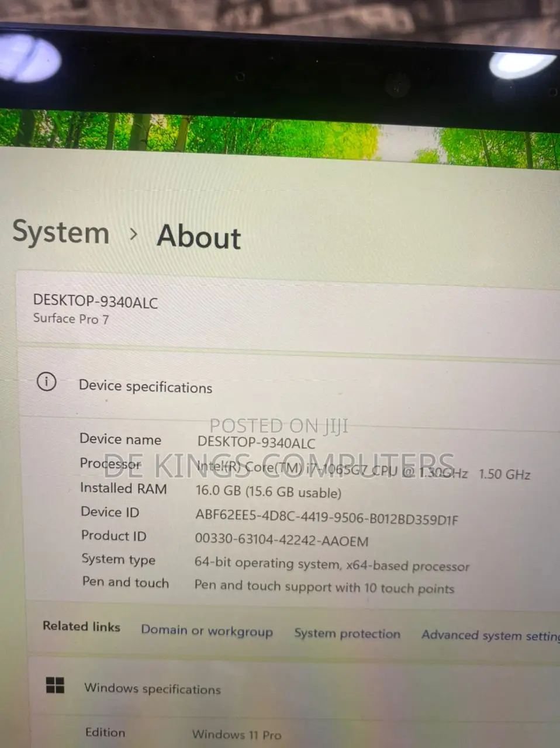This screenshot has height=748, width=560.
Task: Click the Pen and touch label
Action: 126,583
